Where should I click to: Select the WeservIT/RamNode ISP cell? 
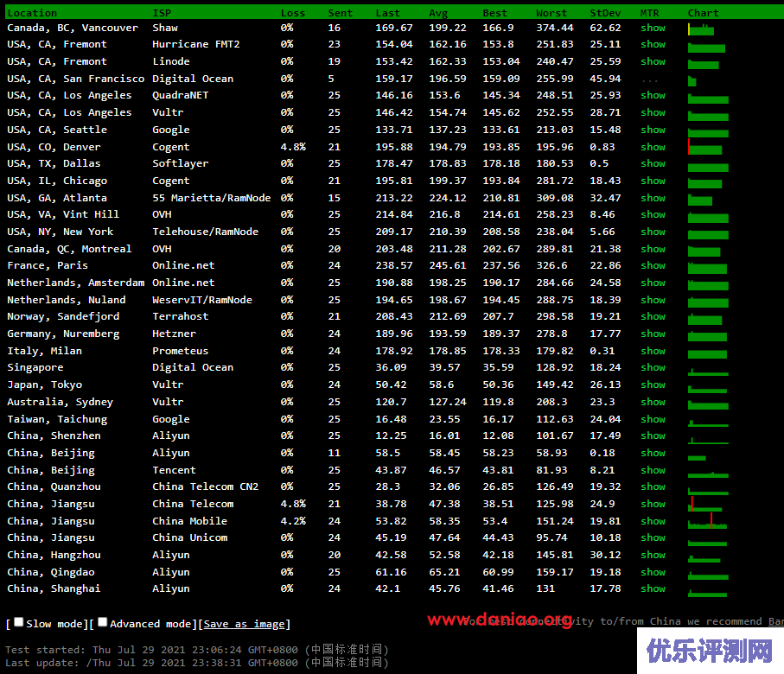(x=202, y=300)
